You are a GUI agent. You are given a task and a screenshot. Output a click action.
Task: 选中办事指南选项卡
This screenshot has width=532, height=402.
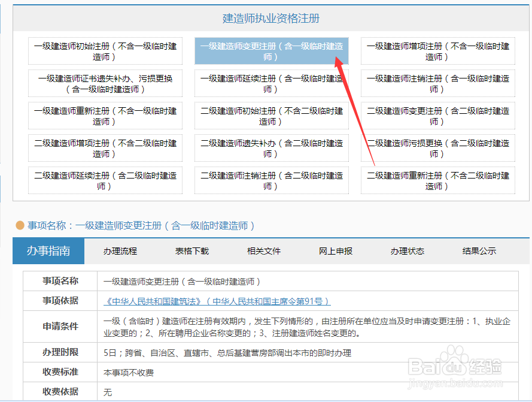48,251
